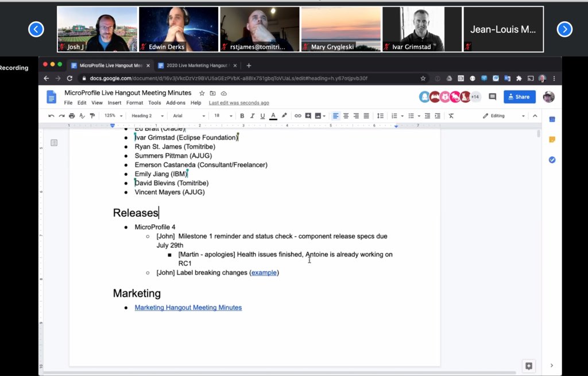This screenshot has width=588, height=376.
Task: Set justified text alignment
Action: [366, 116]
